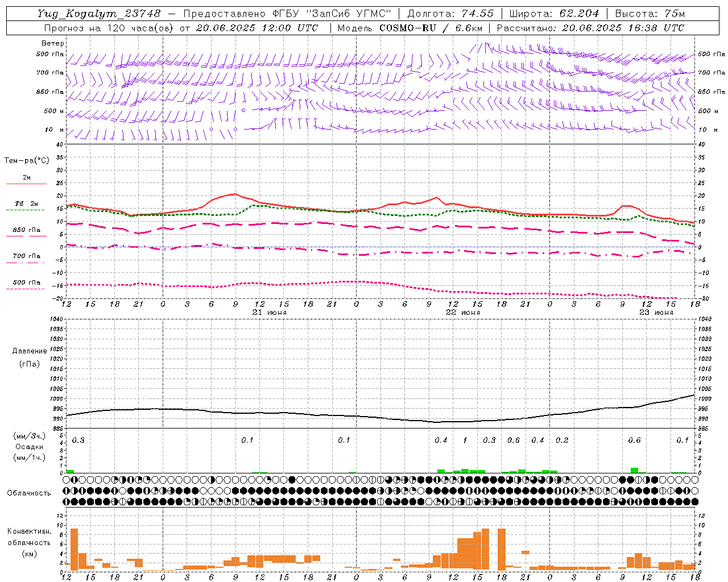Click the Тем-ра(°C) temperature axis label
The image size is (728, 582).
coord(27,161)
